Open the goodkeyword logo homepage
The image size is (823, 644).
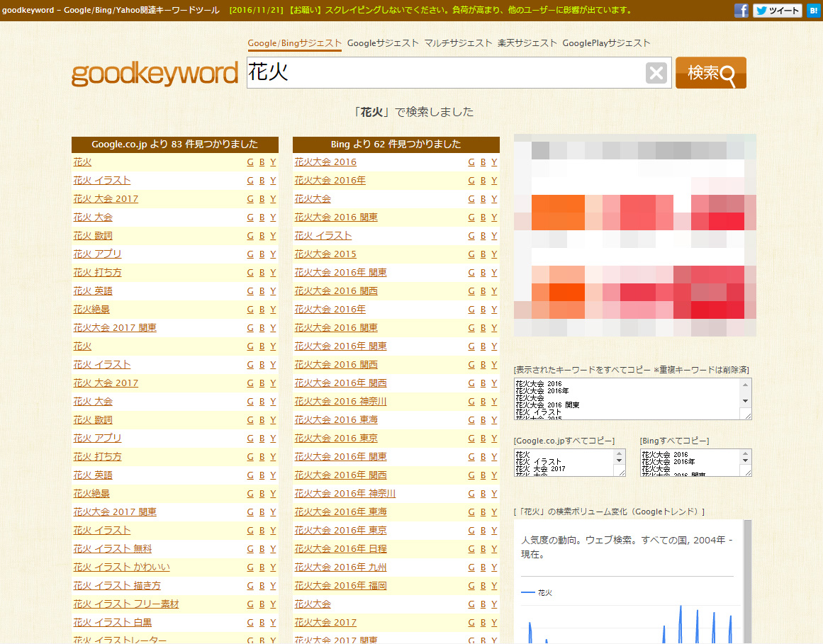pyautogui.click(x=155, y=74)
